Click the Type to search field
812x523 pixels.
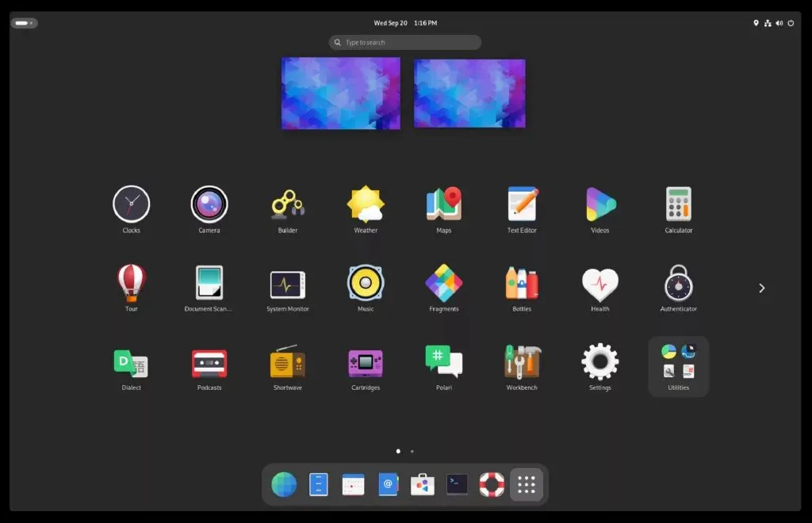404,41
